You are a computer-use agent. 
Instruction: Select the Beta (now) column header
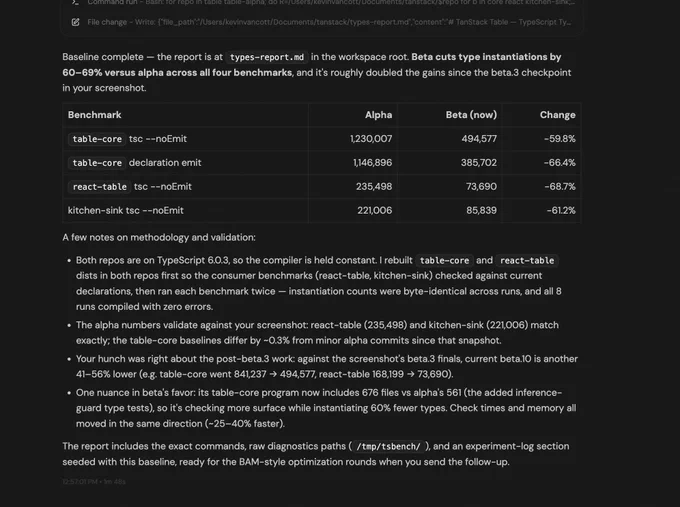pos(471,115)
